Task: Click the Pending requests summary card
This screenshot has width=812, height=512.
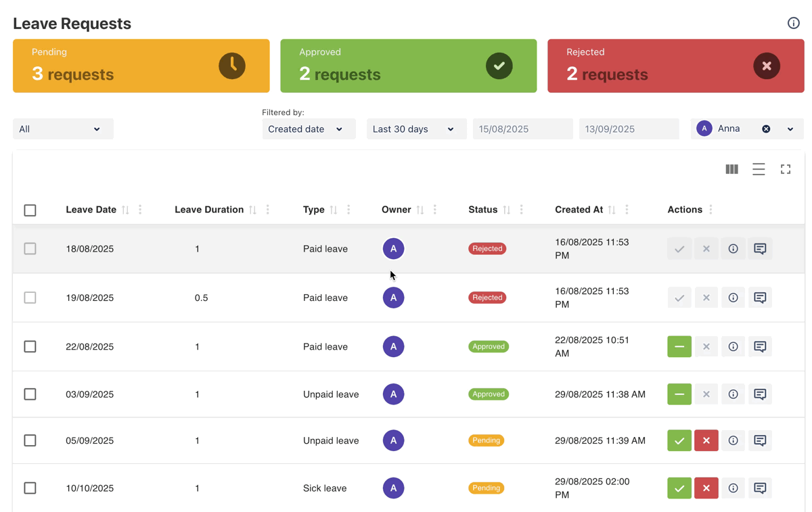Action: tap(141, 66)
